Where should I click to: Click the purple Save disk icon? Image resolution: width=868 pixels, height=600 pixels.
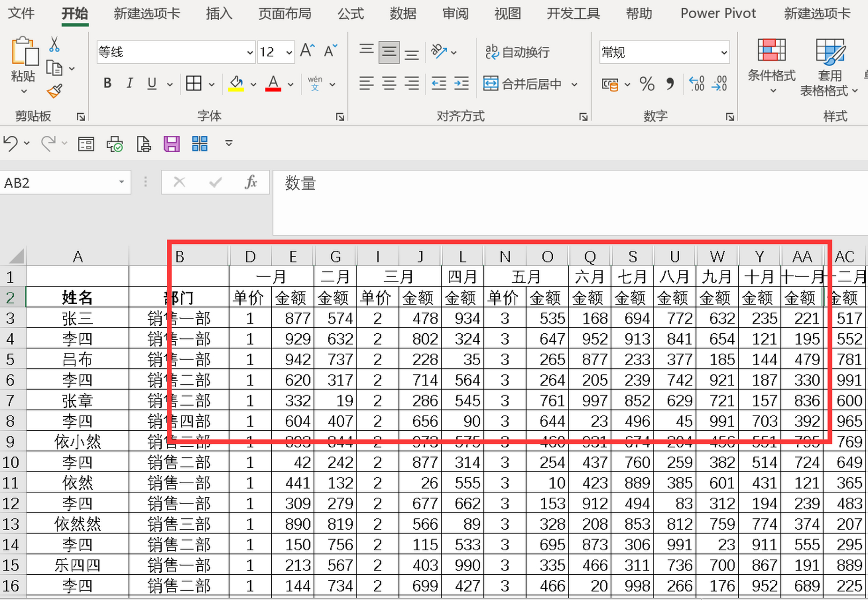coord(171,144)
